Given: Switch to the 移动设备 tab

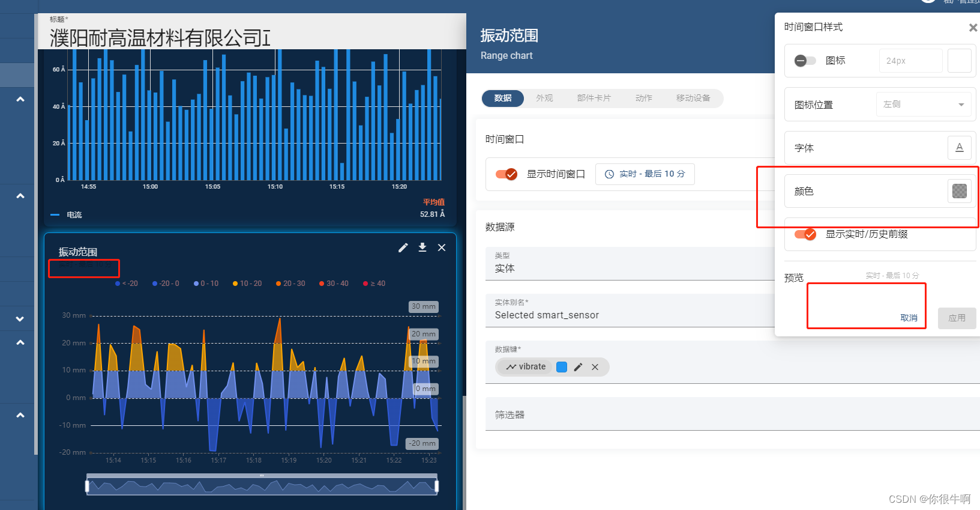Looking at the screenshot, I should pos(693,98).
